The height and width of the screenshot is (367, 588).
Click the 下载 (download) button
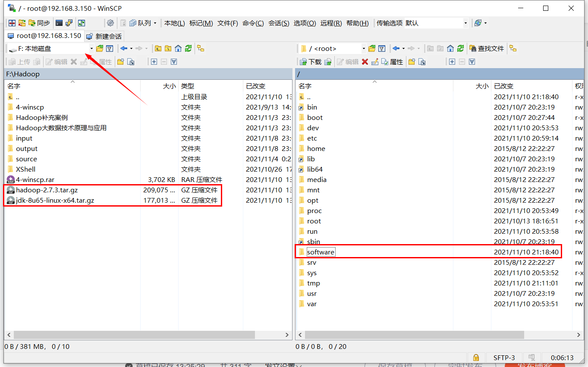click(x=310, y=62)
